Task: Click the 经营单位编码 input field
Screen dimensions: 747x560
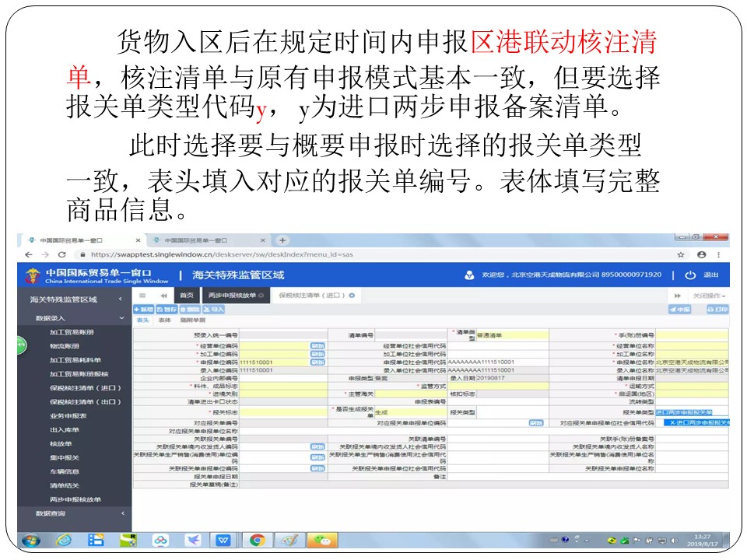Action: pos(274,345)
